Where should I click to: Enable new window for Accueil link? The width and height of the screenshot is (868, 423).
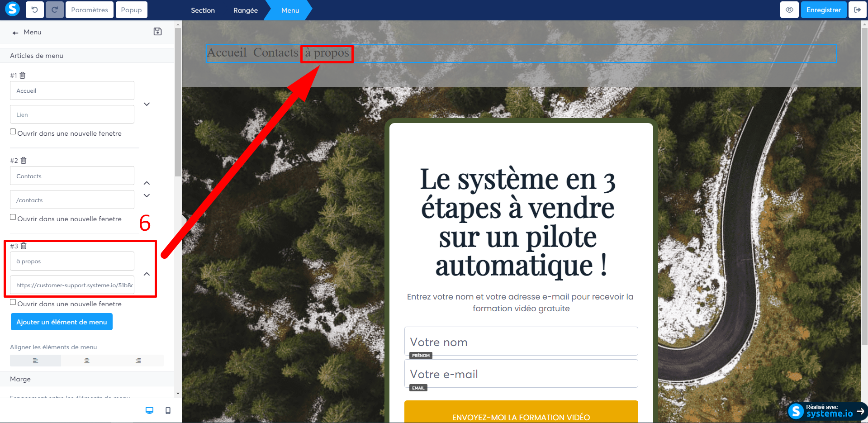pos(13,132)
